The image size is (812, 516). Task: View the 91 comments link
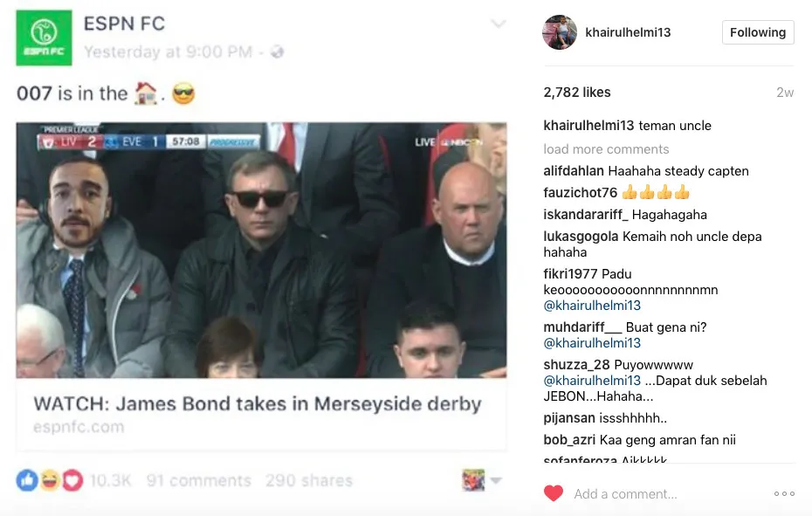(198, 480)
